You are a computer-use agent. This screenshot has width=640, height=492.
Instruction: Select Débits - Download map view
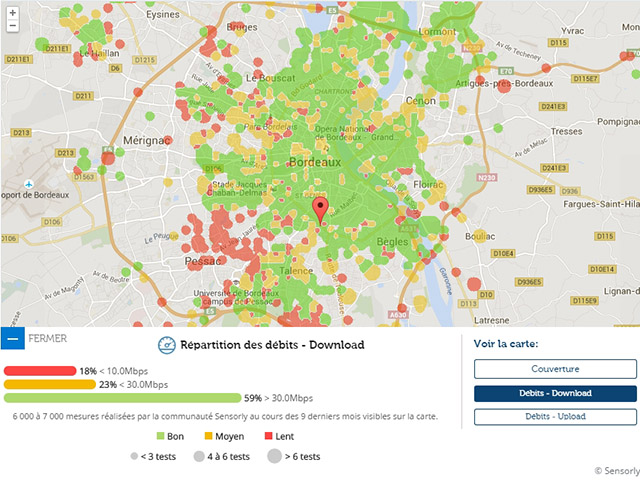coord(555,393)
